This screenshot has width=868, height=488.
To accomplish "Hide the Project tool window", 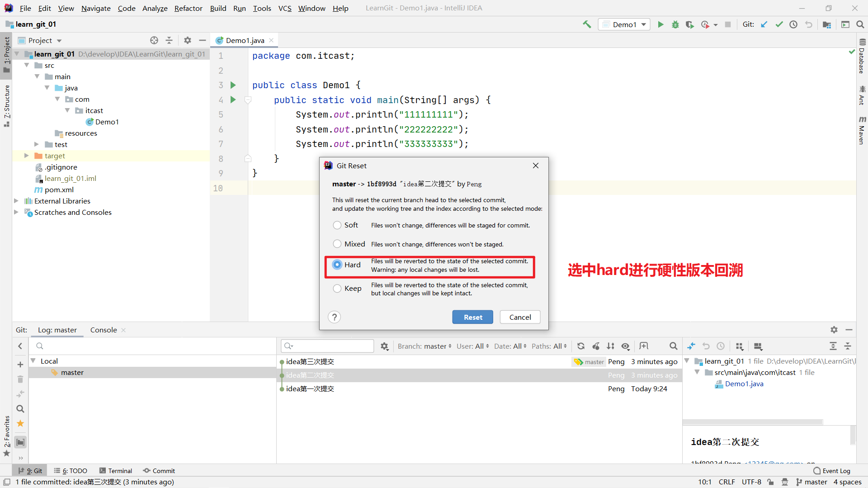I will (x=203, y=40).
